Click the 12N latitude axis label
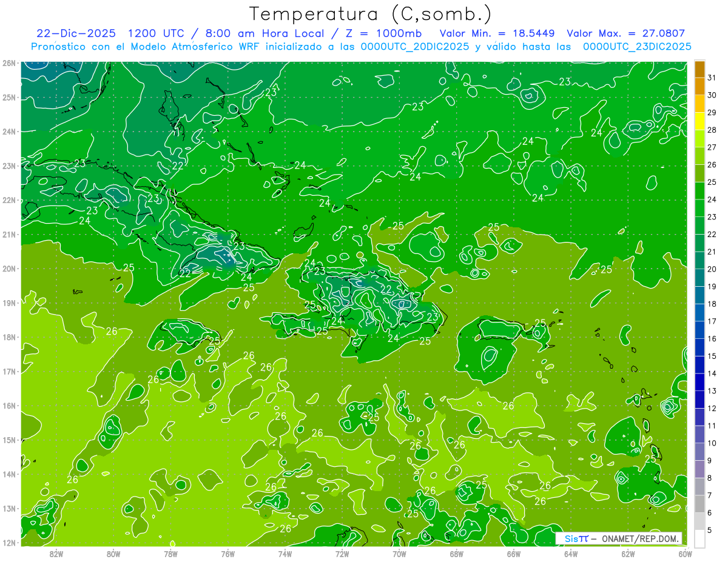 coord(8,543)
